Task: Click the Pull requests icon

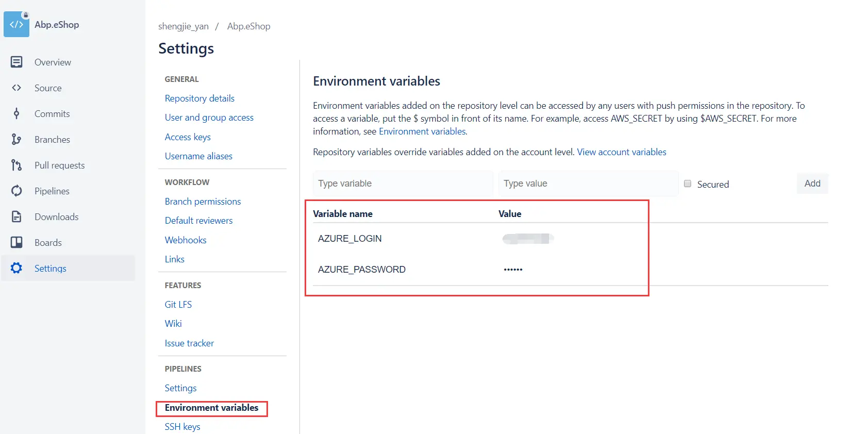Action: point(16,165)
